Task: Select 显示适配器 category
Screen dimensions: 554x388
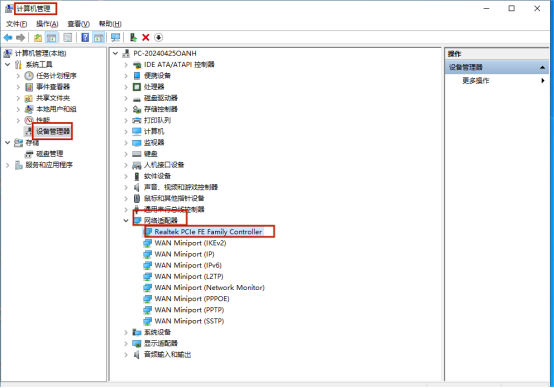Action: pos(161,343)
